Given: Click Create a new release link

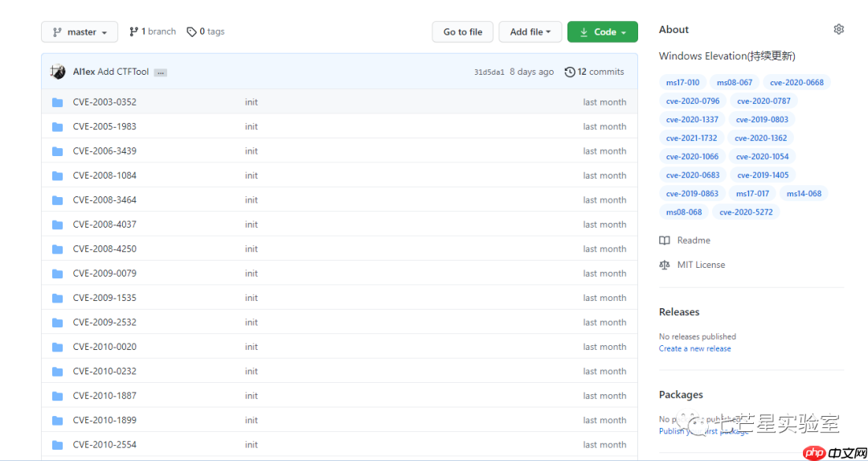Looking at the screenshot, I should tap(694, 348).
